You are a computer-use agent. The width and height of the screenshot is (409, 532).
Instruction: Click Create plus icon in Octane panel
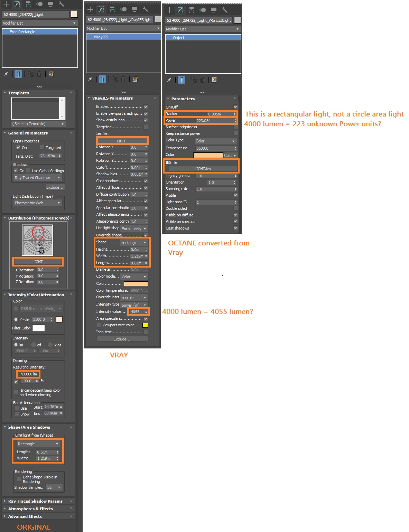point(169,10)
